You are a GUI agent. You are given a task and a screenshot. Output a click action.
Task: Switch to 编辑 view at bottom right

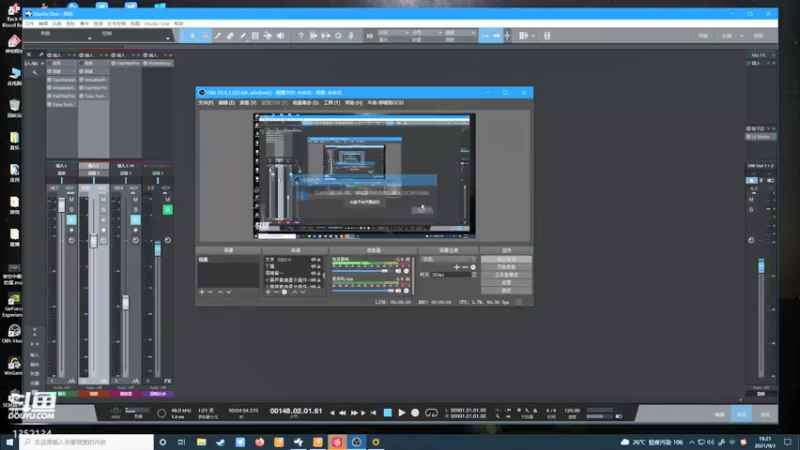[719, 414]
